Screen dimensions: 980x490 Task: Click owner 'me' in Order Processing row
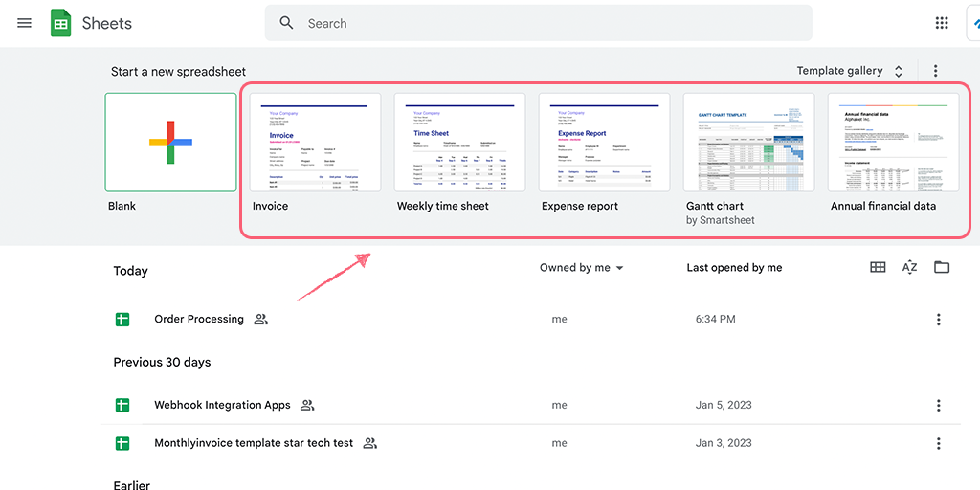point(559,320)
